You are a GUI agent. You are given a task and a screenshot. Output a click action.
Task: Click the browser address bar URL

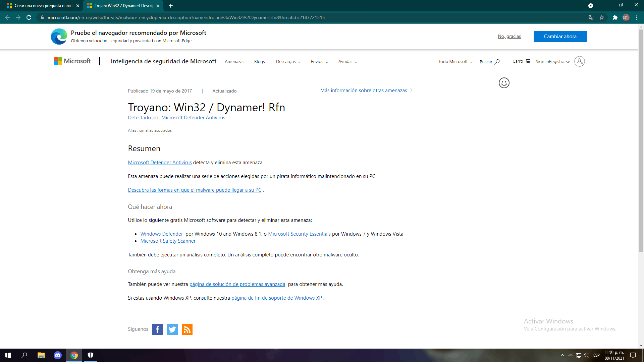pyautogui.click(x=186, y=17)
